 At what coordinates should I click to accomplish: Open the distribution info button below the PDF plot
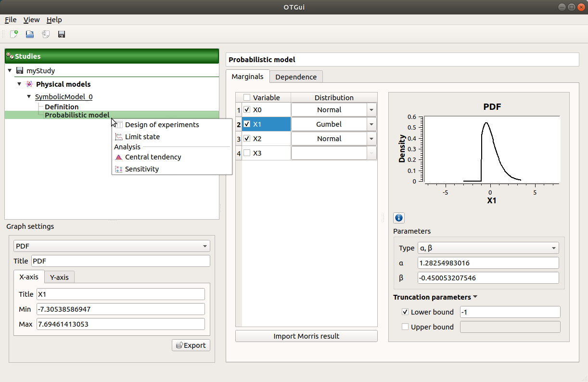(398, 218)
